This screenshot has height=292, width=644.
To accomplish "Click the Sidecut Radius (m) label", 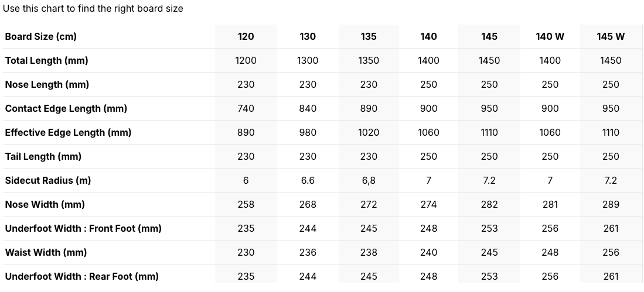I will tap(47, 180).
